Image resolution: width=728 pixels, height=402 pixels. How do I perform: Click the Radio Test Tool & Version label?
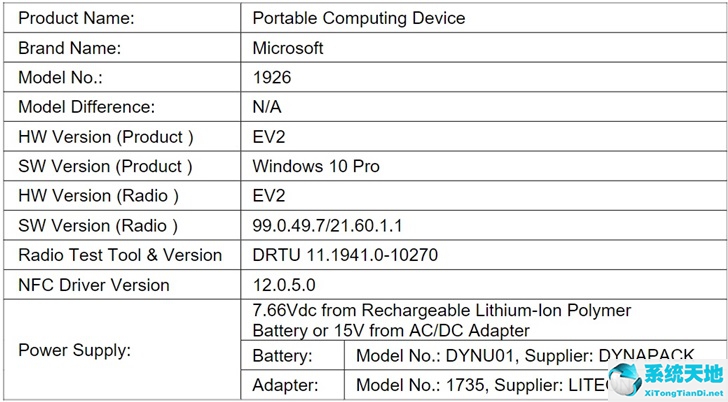pos(120,255)
